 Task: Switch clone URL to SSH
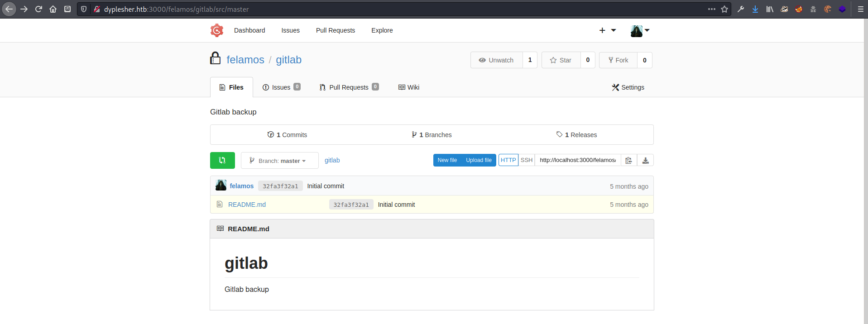526,160
